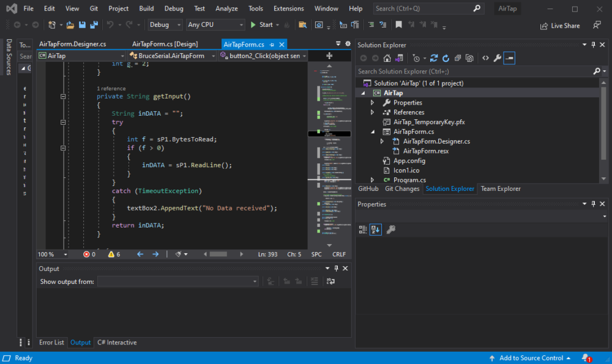This screenshot has height=364, width=612.
Task: Open the Build menu
Action: pyautogui.click(x=146, y=9)
